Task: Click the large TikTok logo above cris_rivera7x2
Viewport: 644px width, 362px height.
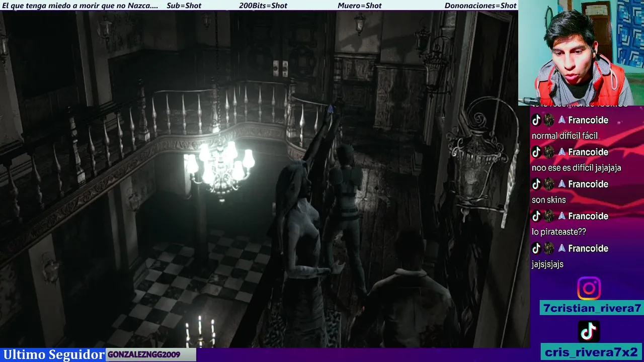Action: [x=589, y=331]
